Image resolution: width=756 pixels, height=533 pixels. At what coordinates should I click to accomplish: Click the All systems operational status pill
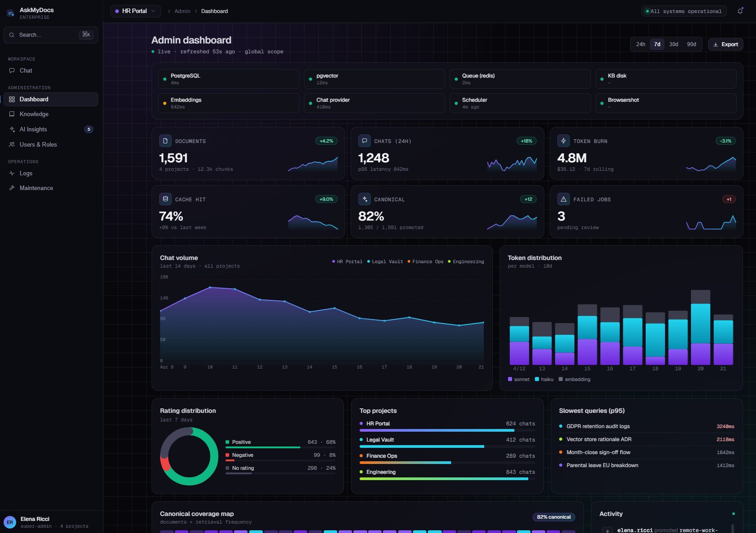684,11
